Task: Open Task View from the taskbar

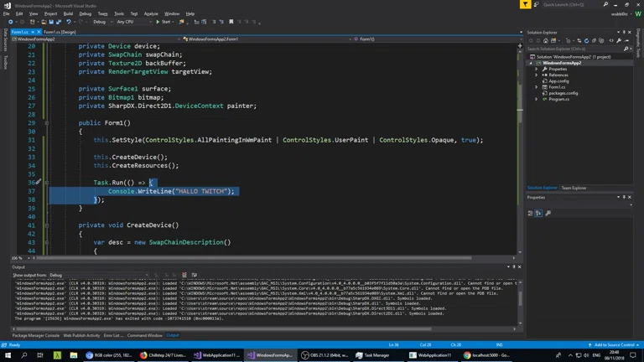Action: click(40, 355)
